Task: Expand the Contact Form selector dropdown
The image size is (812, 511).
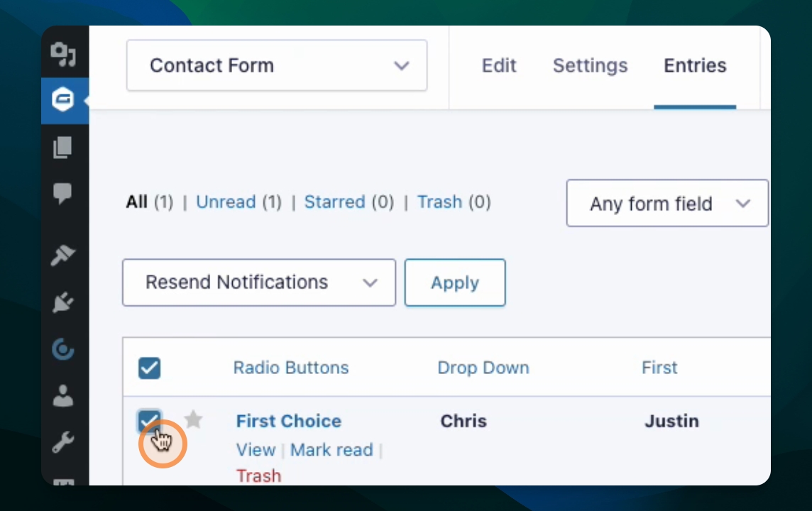Action: [x=277, y=65]
